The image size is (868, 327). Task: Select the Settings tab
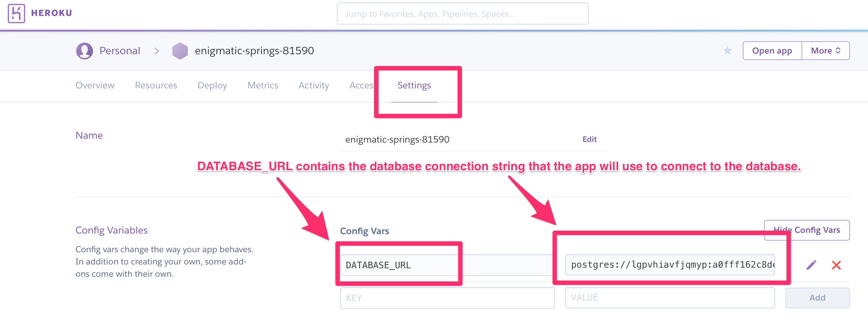pos(414,85)
